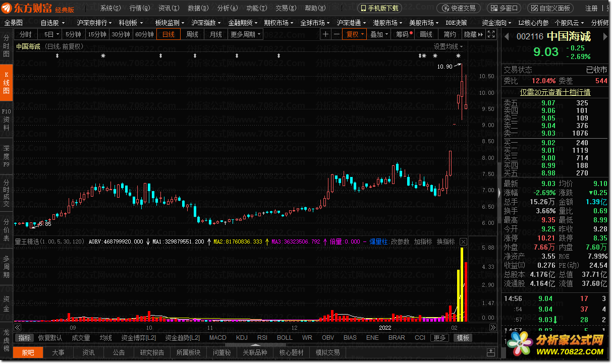
Task: Zoom out chart with minus icon
Action: (x=337, y=34)
